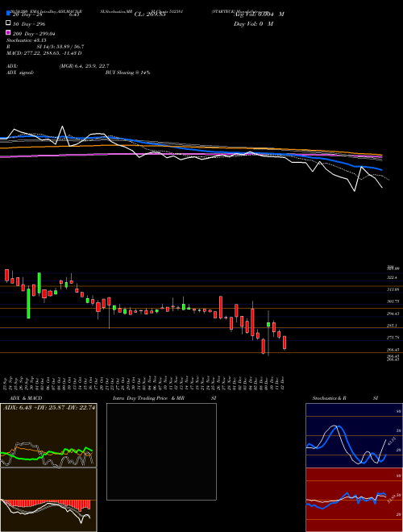Click the 'ADX signal:' label
Screen dimensions: 403x532
pos(19,73)
